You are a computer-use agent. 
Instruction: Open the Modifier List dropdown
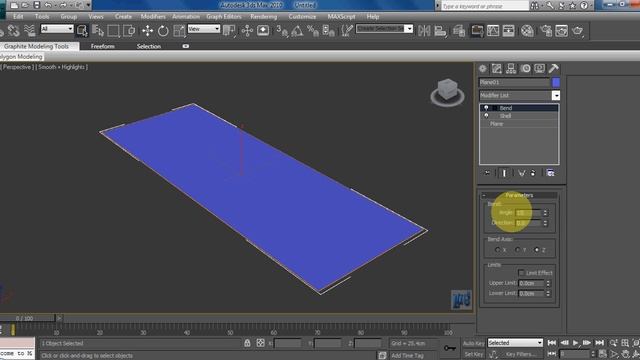click(556, 96)
